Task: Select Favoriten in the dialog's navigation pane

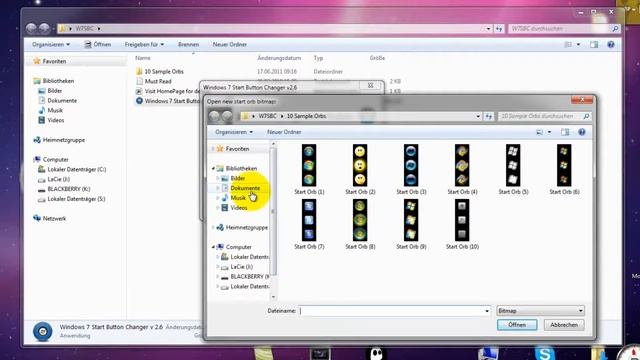Action: pyautogui.click(x=237, y=149)
